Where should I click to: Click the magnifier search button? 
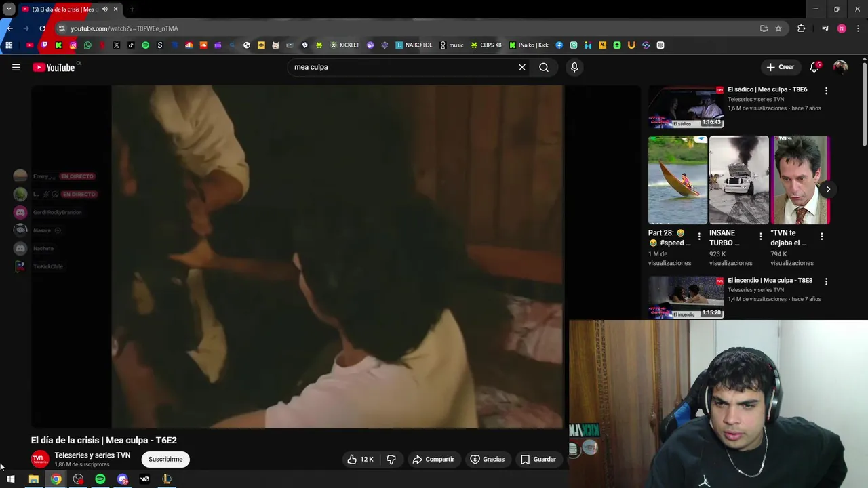(x=544, y=67)
